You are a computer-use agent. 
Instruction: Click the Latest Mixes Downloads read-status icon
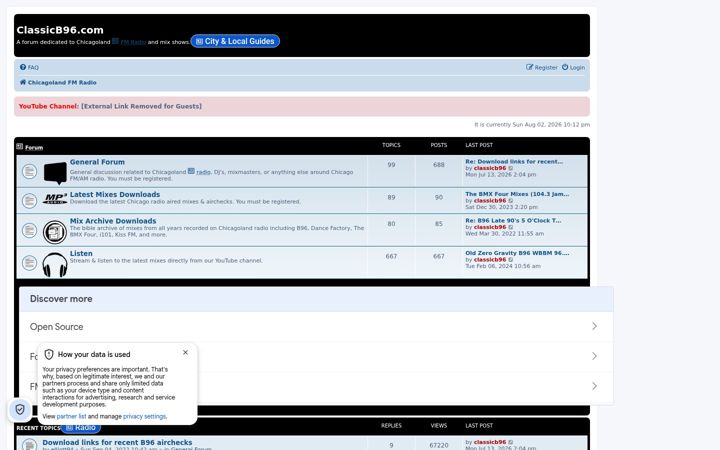click(29, 201)
